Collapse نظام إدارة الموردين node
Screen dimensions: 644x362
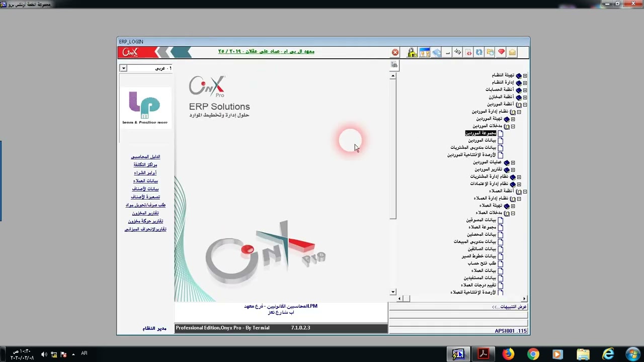pyautogui.click(x=519, y=112)
